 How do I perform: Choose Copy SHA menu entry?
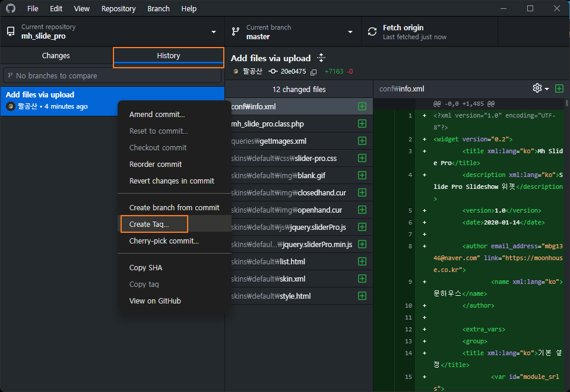[175, 267]
